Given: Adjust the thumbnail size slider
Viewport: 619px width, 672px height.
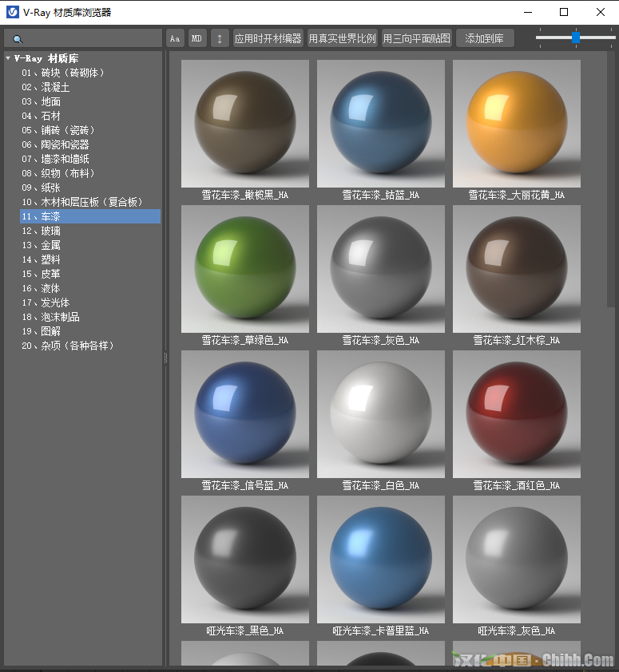Looking at the screenshot, I should point(575,37).
